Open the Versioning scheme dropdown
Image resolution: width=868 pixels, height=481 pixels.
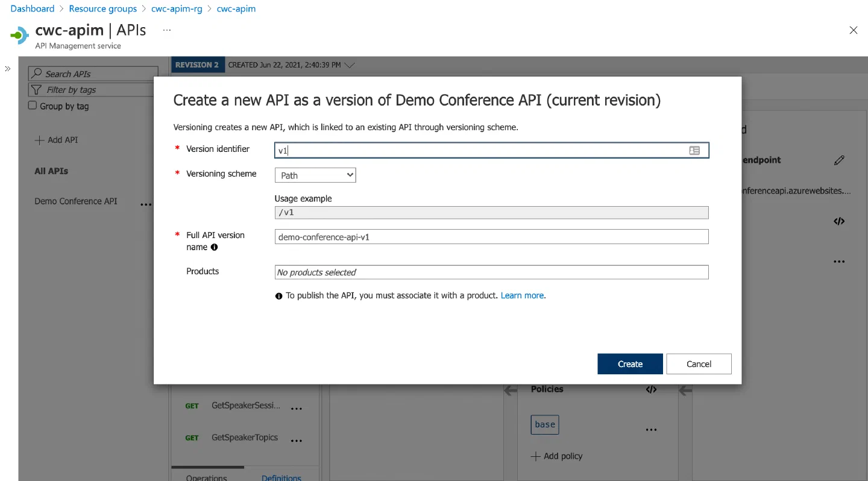point(315,175)
